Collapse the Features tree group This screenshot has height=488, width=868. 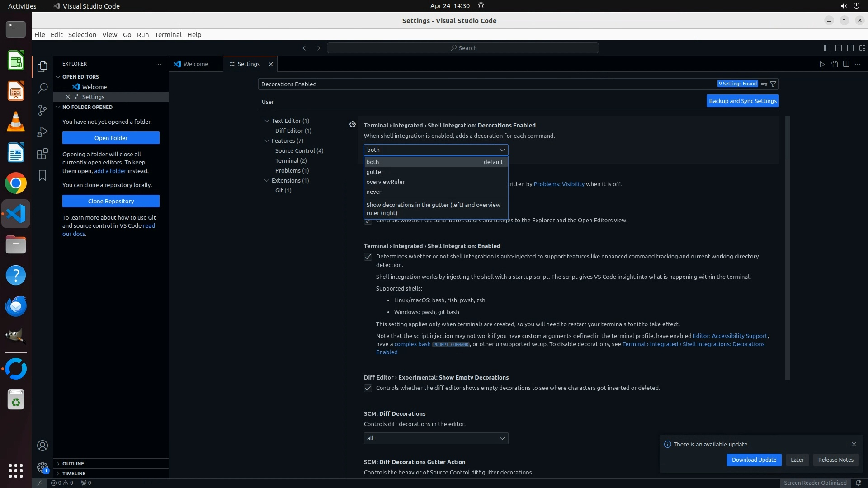[267, 141]
